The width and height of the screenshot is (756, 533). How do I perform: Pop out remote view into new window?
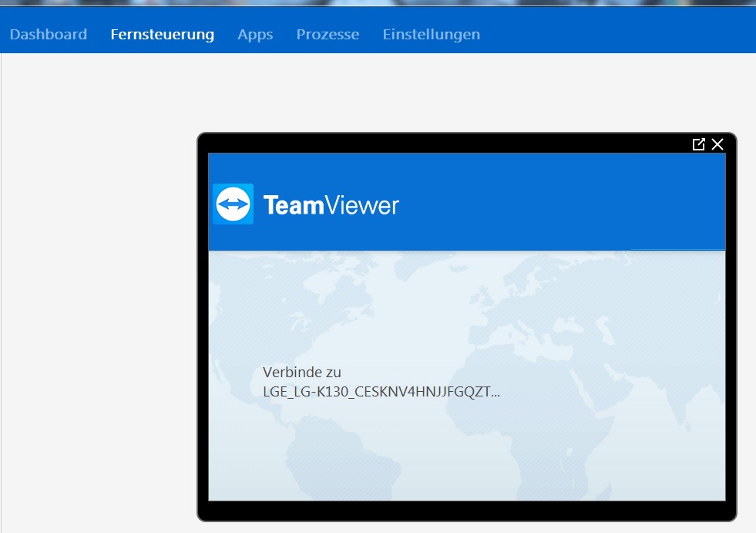pos(699,144)
